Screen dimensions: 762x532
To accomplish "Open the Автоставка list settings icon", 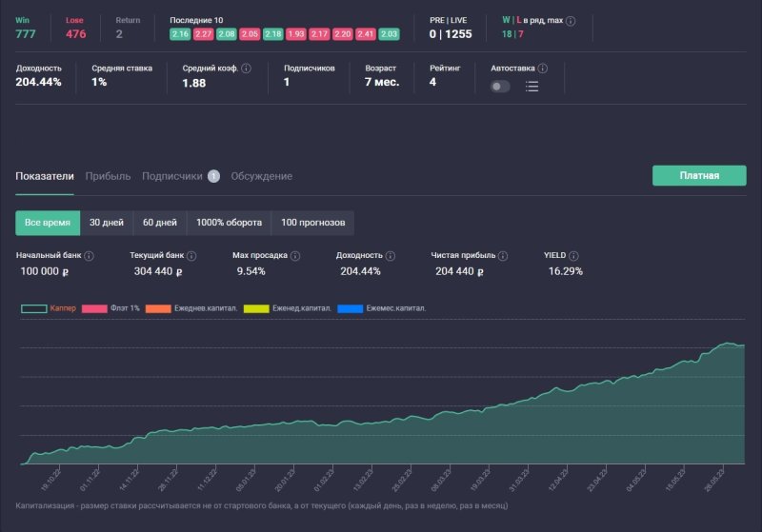I will point(531,87).
